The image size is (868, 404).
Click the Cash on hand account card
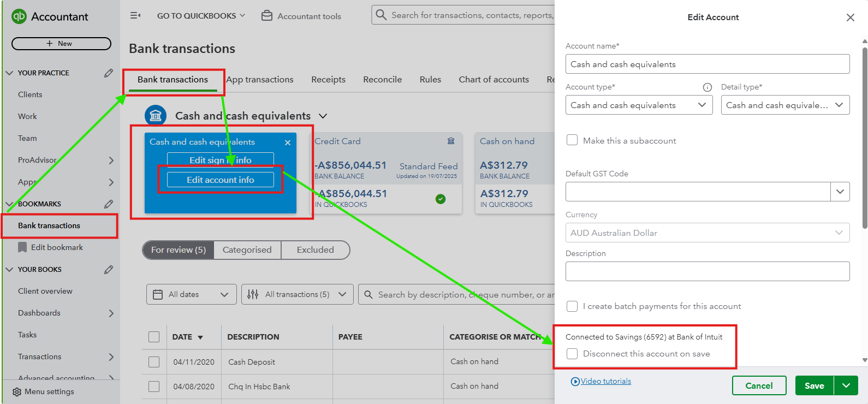[515, 173]
